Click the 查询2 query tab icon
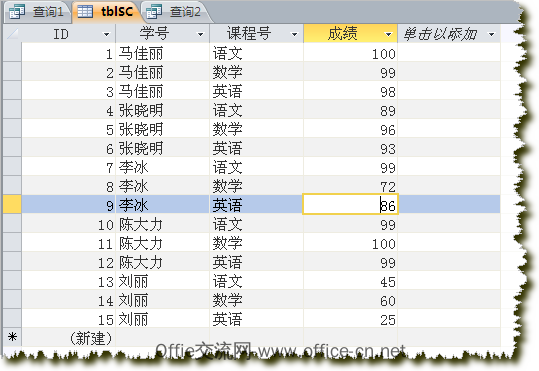 click(x=154, y=12)
